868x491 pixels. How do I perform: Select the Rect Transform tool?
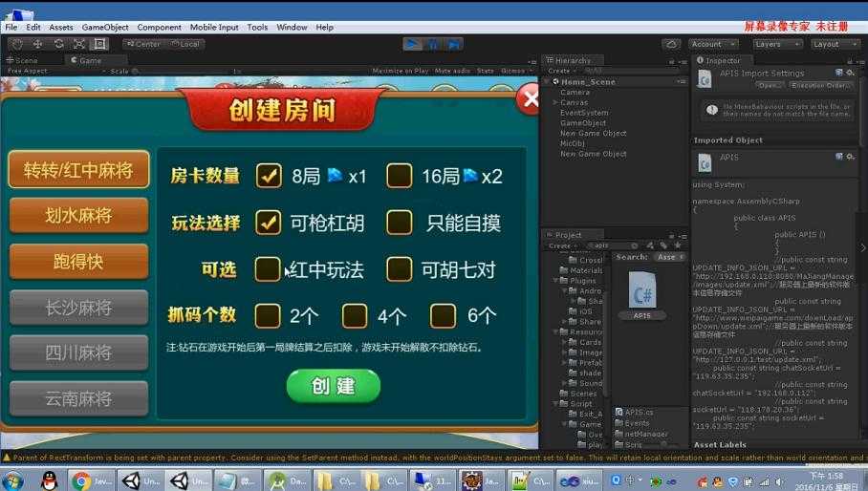point(99,44)
